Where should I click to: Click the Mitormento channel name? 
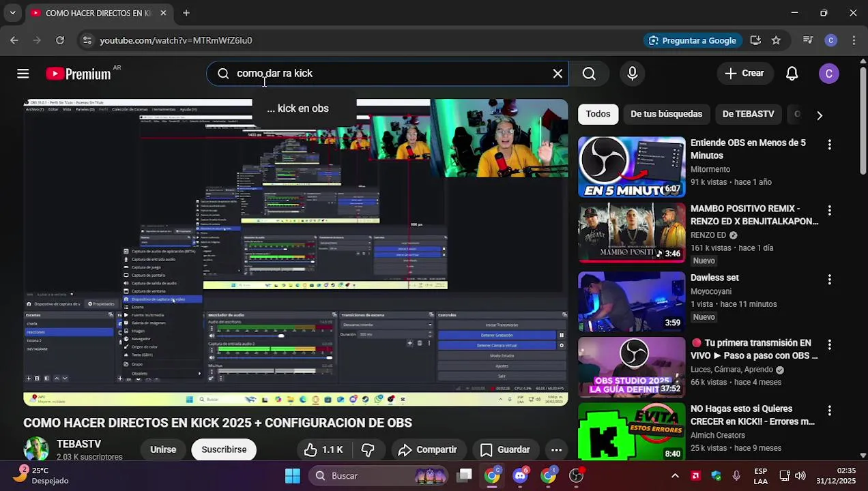710,169
